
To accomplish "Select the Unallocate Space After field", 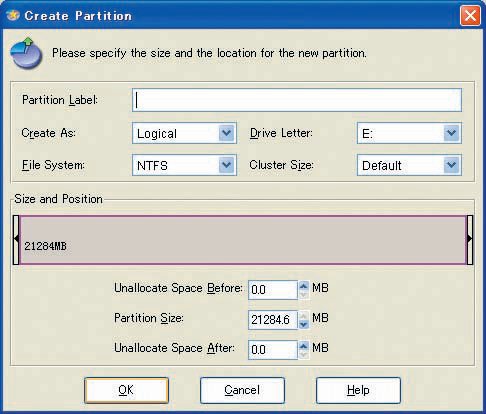I will pyautogui.click(x=273, y=350).
